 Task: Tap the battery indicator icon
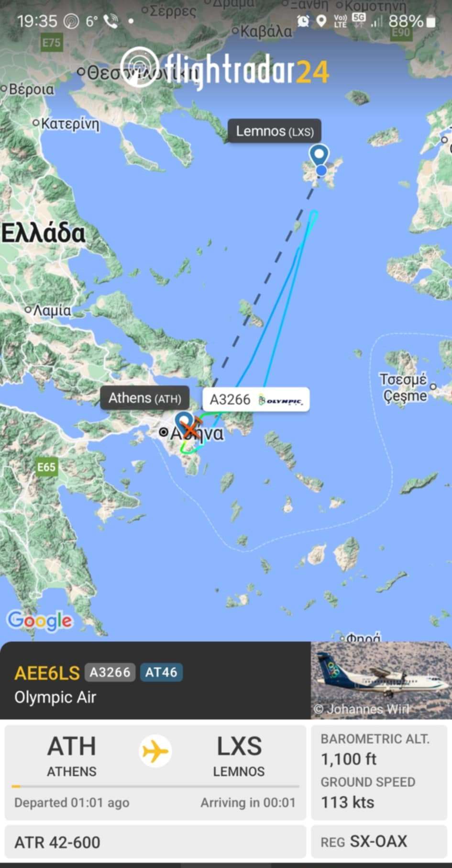pyautogui.click(x=431, y=21)
